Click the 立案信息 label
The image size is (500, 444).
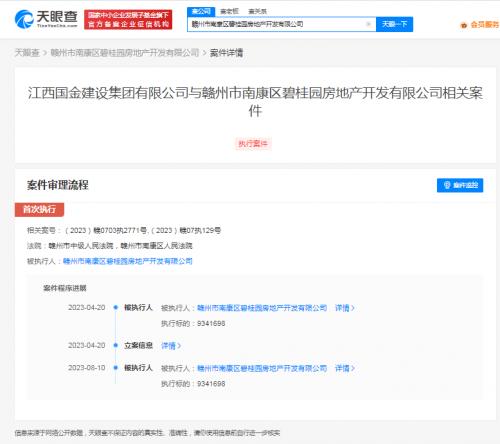click(138, 345)
